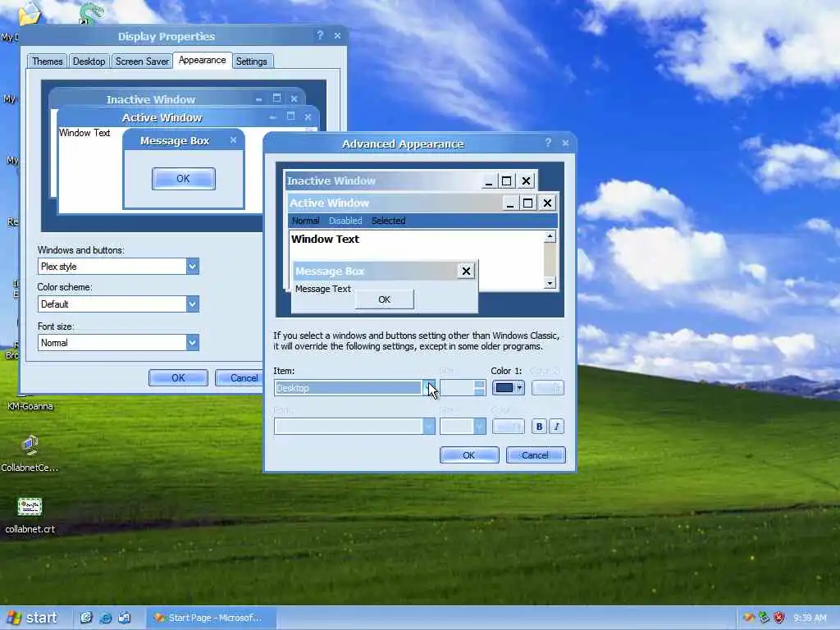This screenshot has width=840, height=630.
Task: Expand the Font size dropdown
Action: click(x=192, y=343)
